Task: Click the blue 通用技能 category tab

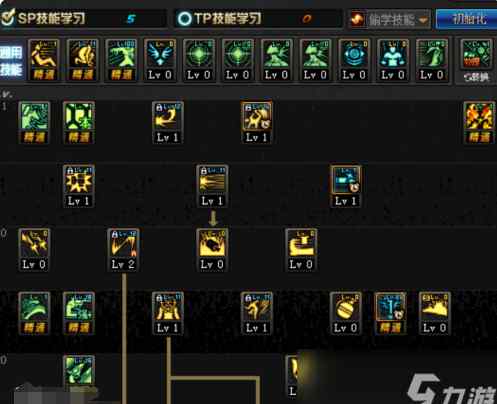Action: (x=12, y=61)
